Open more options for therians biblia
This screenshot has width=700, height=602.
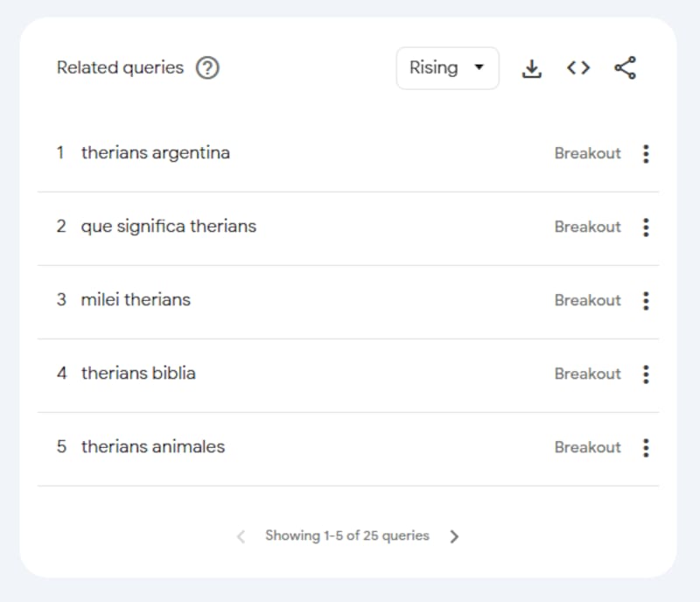(x=646, y=374)
